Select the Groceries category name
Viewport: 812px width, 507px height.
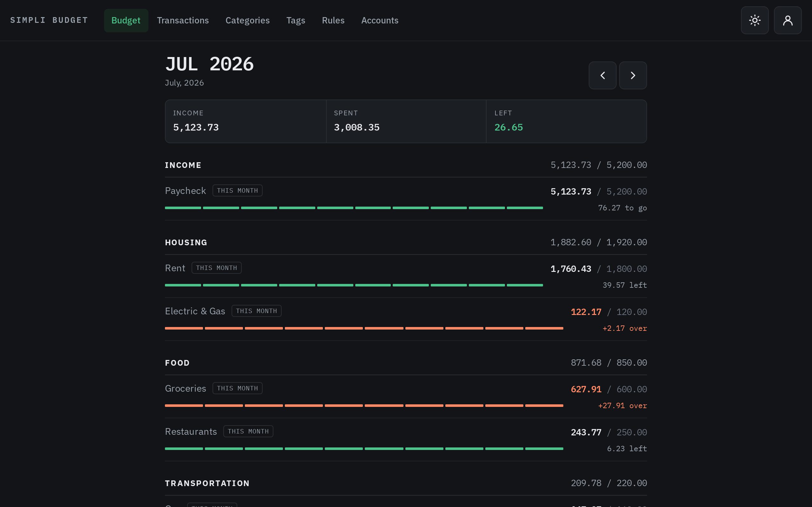[x=185, y=388]
